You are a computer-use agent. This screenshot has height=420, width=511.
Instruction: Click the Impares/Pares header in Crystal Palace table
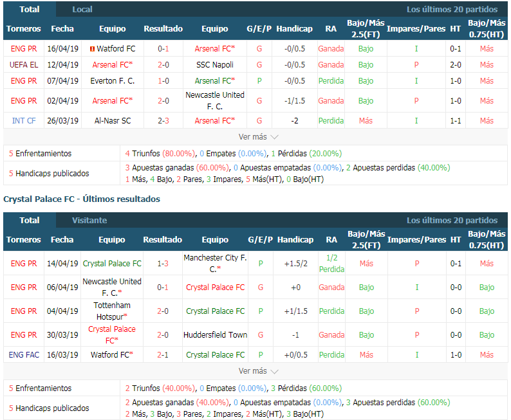(416, 239)
